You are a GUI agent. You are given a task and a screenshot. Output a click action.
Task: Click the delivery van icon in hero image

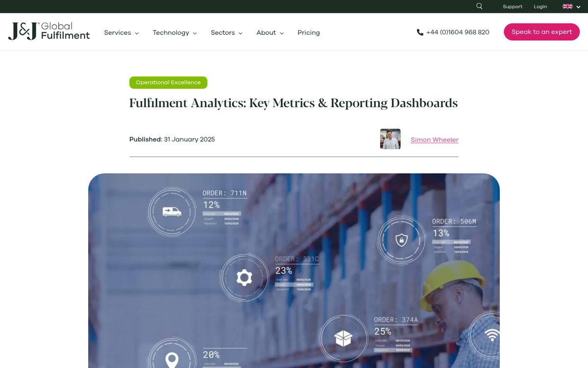[172, 211]
